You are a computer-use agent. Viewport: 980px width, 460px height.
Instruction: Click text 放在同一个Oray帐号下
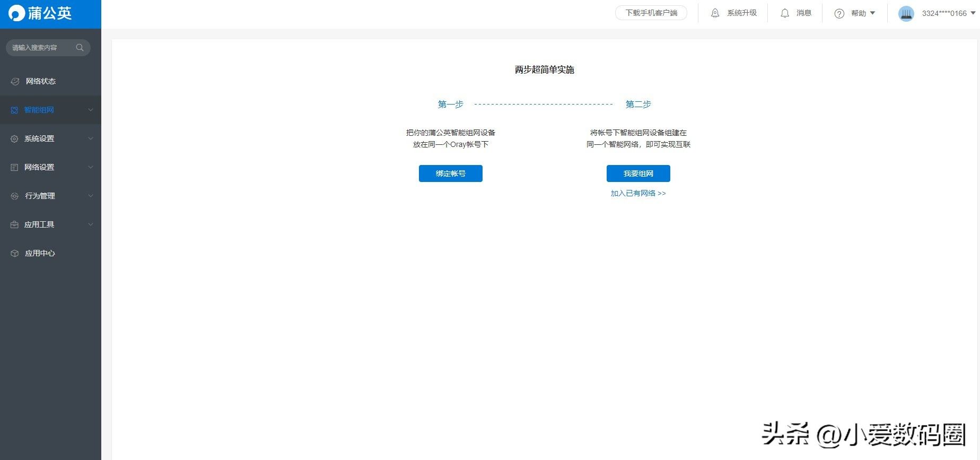pos(451,144)
